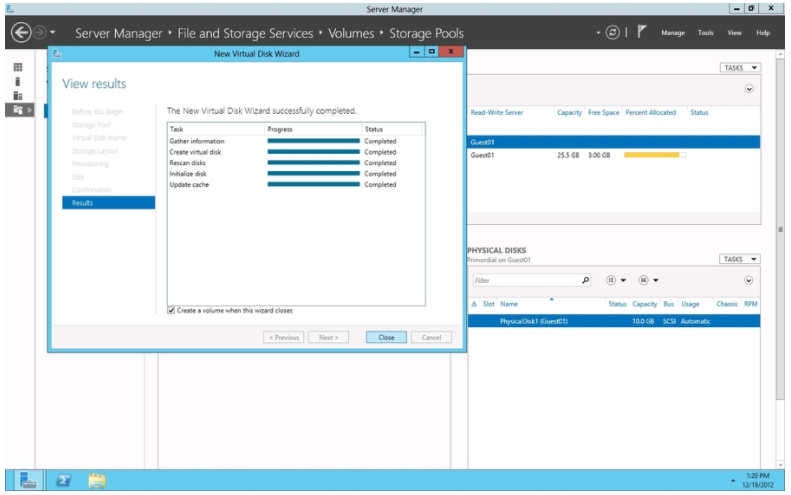The image size is (791, 495).
Task: Expand the Physical Disks section chevron
Action: point(749,280)
